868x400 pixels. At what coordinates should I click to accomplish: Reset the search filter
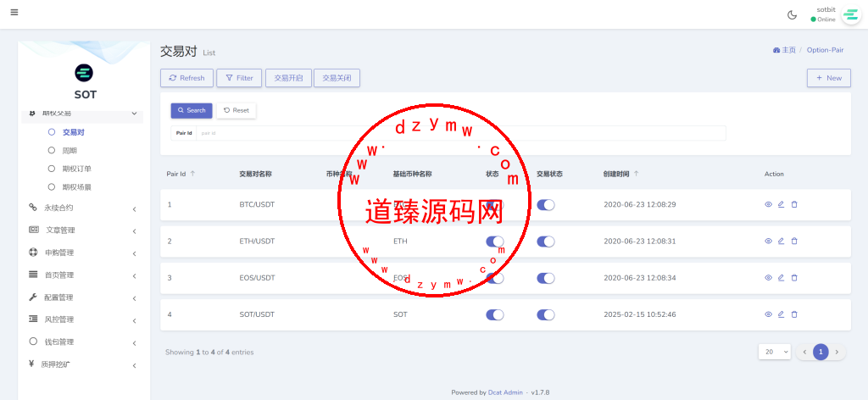tap(236, 111)
